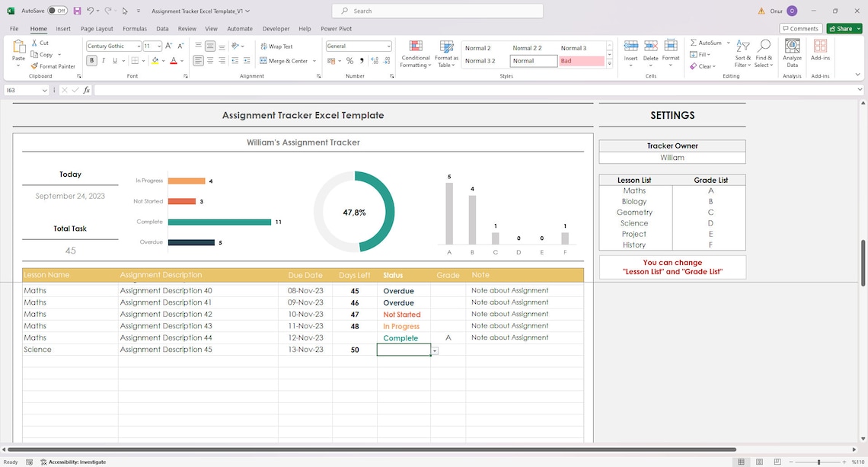This screenshot has width=868, height=467.
Task: Toggle bold formatting
Action: click(91, 60)
